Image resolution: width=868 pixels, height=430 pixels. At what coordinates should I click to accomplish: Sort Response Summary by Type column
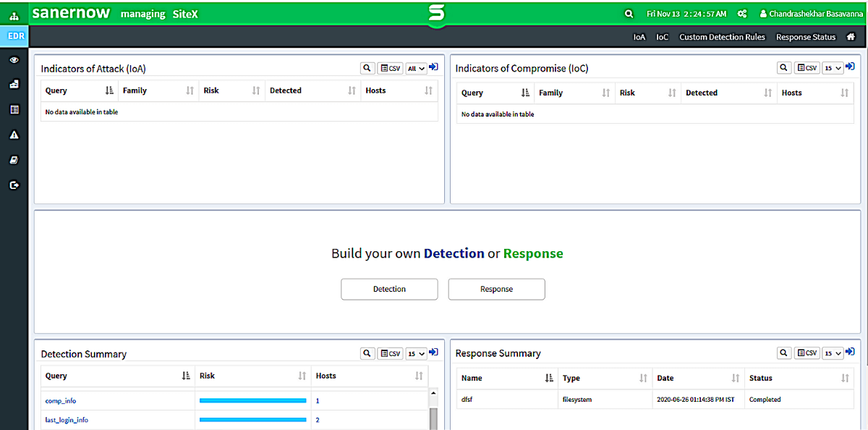(605, 378)
